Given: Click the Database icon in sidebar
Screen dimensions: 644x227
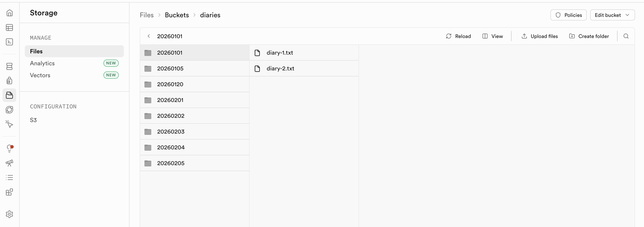Looking at the screenshot, I should tap(9, 66).
